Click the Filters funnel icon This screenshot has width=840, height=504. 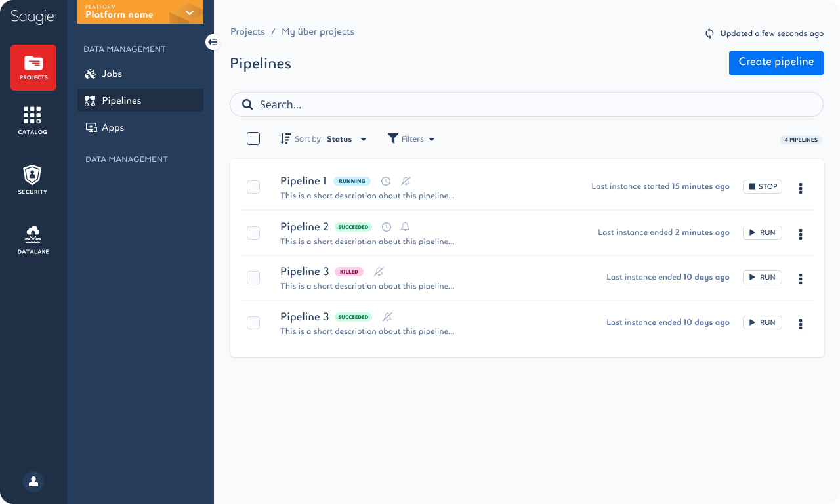(x=393, y=138)
